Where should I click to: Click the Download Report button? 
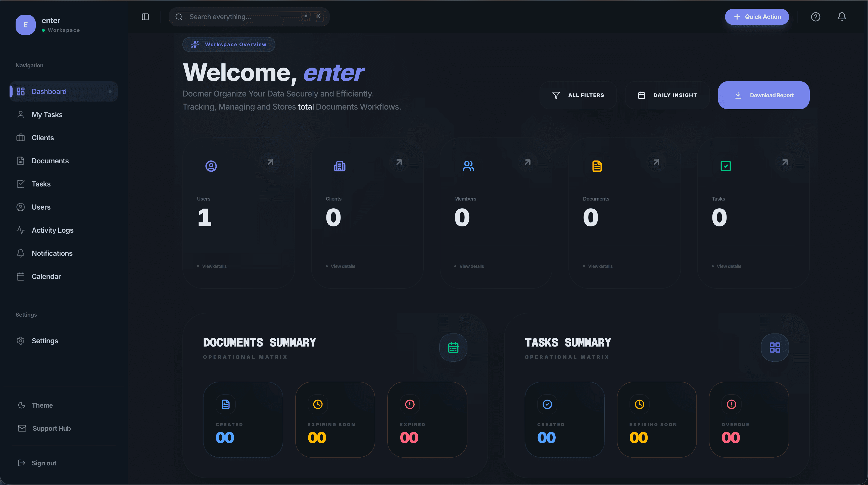pyautogui.click(x=763, y=95)
